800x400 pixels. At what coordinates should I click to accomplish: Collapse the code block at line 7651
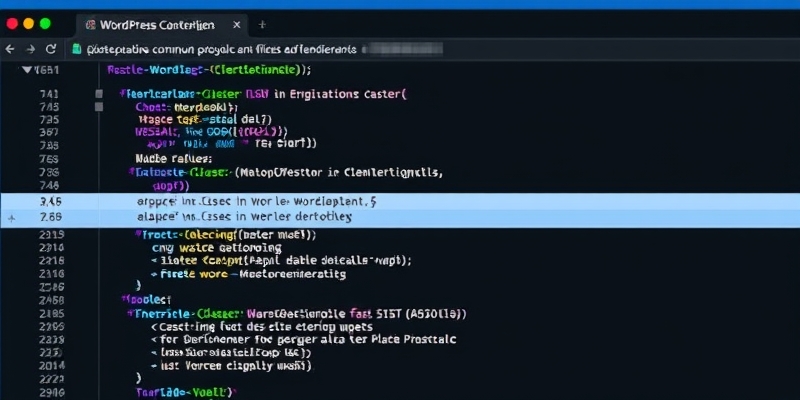coord(26,71)
